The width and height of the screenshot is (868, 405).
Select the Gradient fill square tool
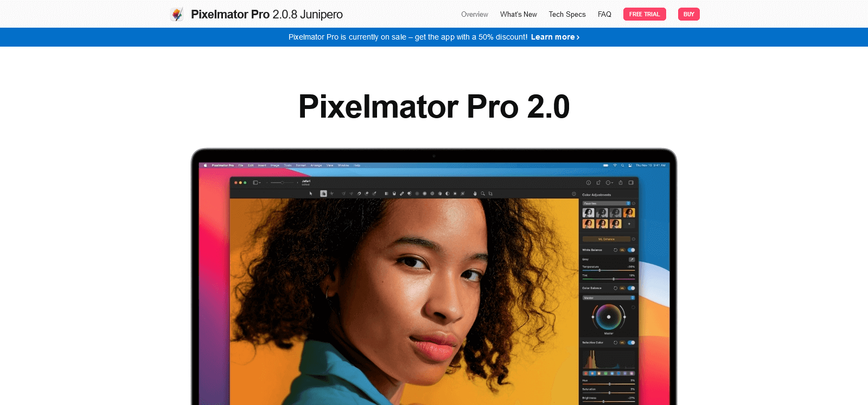(387, 194)
